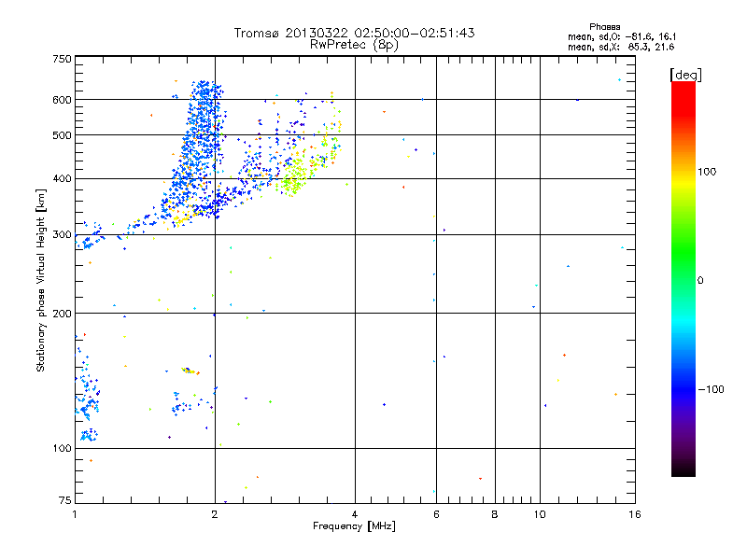Click the 'Stationary phase Virtual Height [km]' axis title
747x560 pixels.
tap(40, 280)
